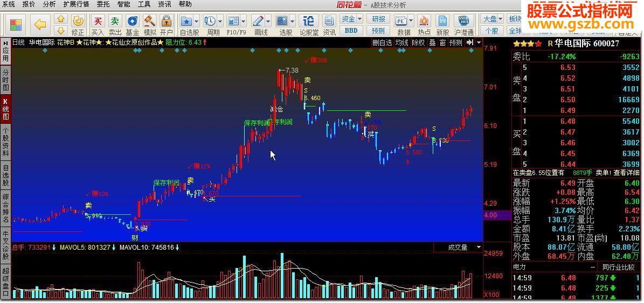The height and width of the screenshot is (303, 644).
Task: Open the 智能 menu
Action: point(123,4)
